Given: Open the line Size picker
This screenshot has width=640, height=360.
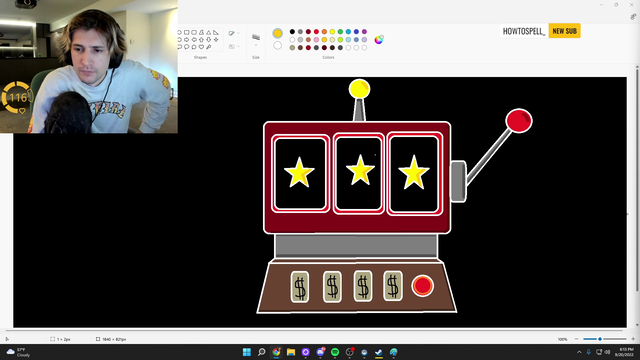Looking at the screenshot, I should point(256,37).
